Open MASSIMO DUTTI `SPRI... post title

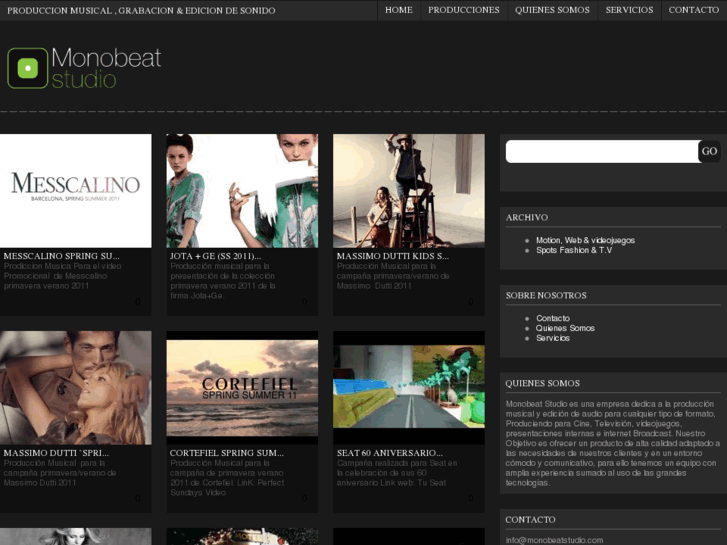pyautogui.click(x=56, y=453)
